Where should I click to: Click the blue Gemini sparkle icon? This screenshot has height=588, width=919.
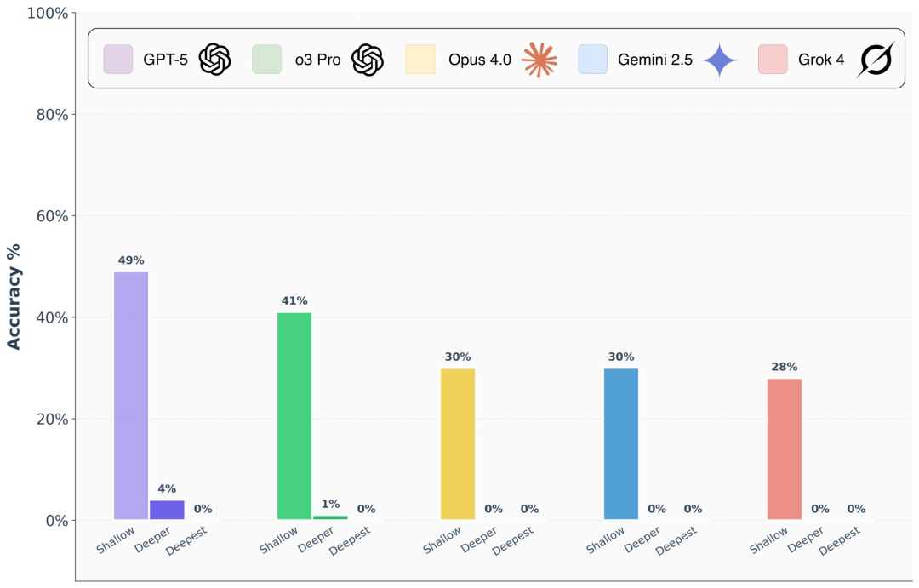pyautogui.click(x=719, y=60)
